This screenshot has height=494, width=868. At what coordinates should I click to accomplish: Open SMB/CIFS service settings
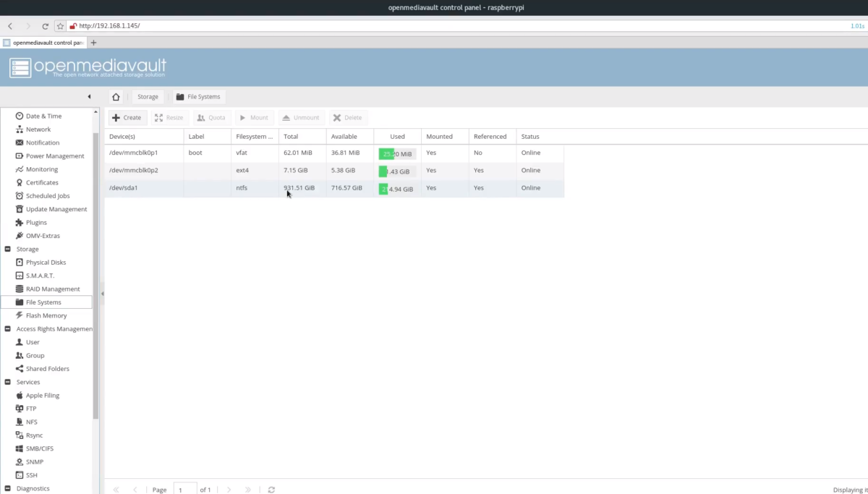pos(39,448)
